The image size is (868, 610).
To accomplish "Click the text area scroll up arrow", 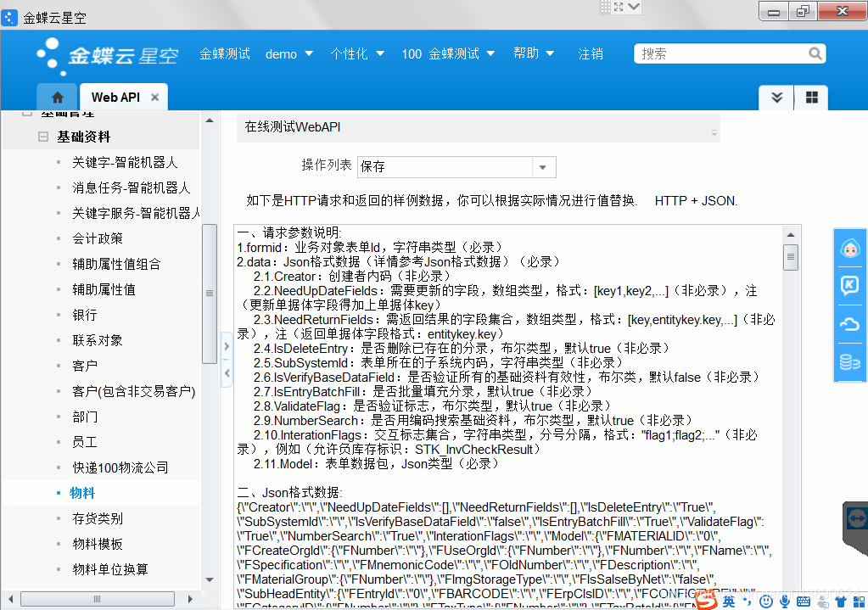I will (791, 235).
